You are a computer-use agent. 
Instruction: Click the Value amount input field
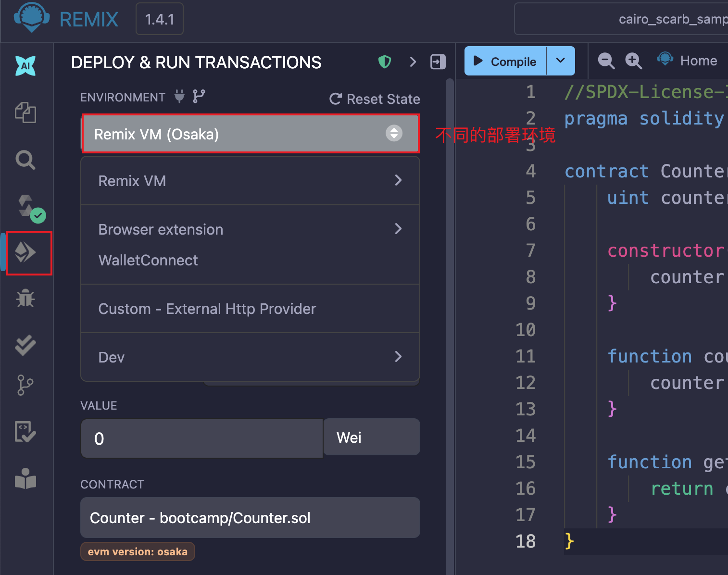point(202,438)
